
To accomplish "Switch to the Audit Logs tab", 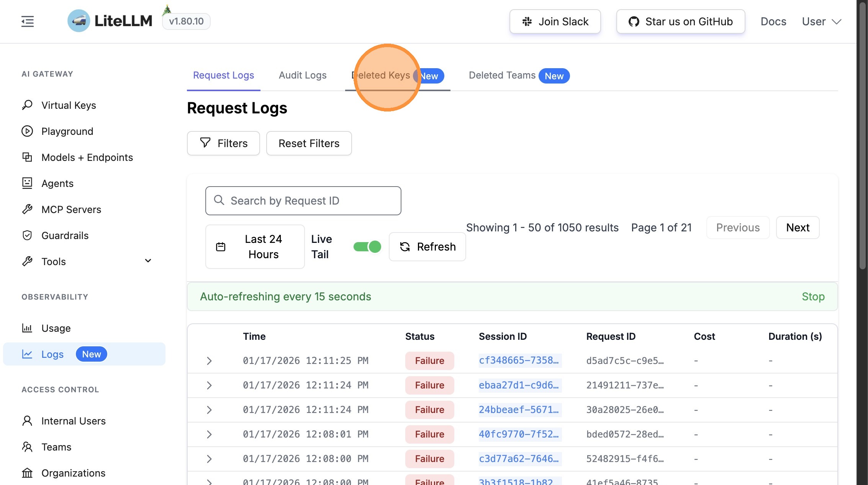I will pos(302,75).
